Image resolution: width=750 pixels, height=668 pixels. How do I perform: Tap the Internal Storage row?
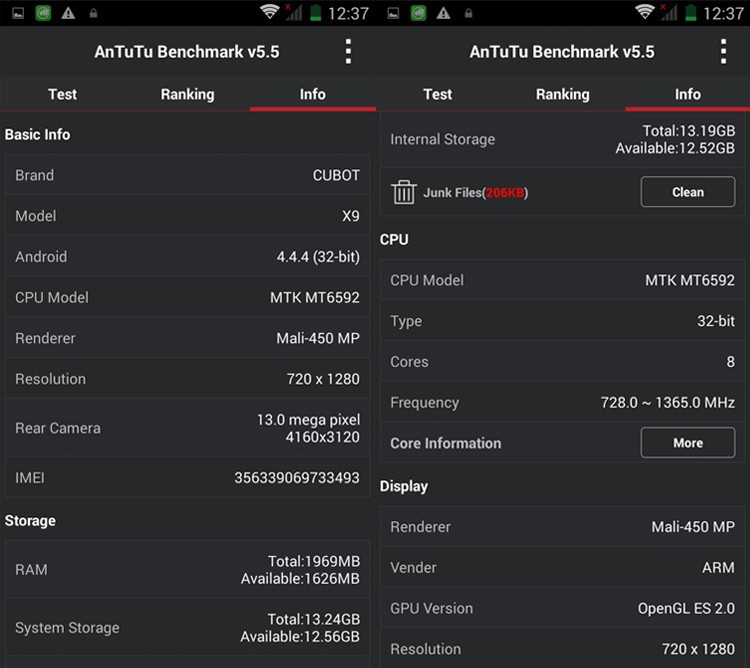tap(562, 139)
